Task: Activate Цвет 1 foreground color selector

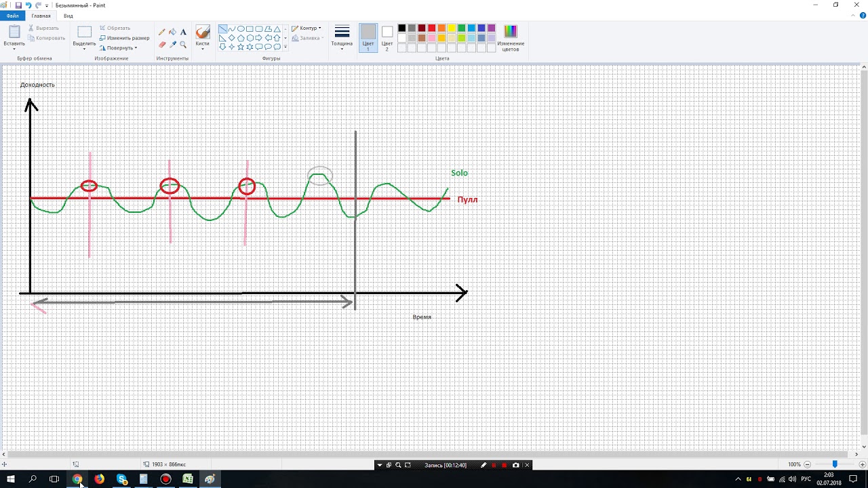Action: tap(368, 37)
